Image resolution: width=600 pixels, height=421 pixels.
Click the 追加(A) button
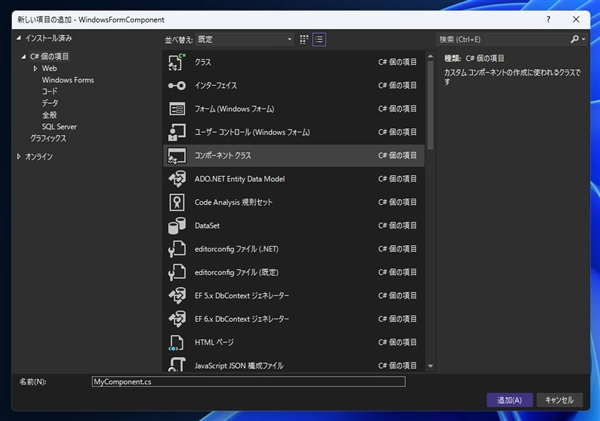[x=509, y=400]
